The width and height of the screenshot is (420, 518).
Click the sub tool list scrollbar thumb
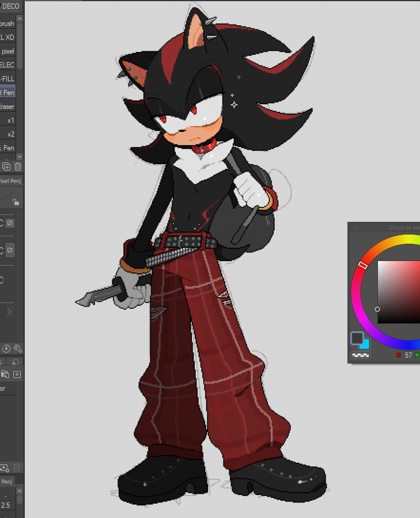pos(20,46)
